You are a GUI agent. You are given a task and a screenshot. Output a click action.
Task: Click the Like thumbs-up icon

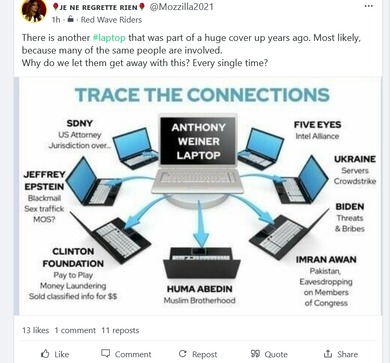point(45,354)
